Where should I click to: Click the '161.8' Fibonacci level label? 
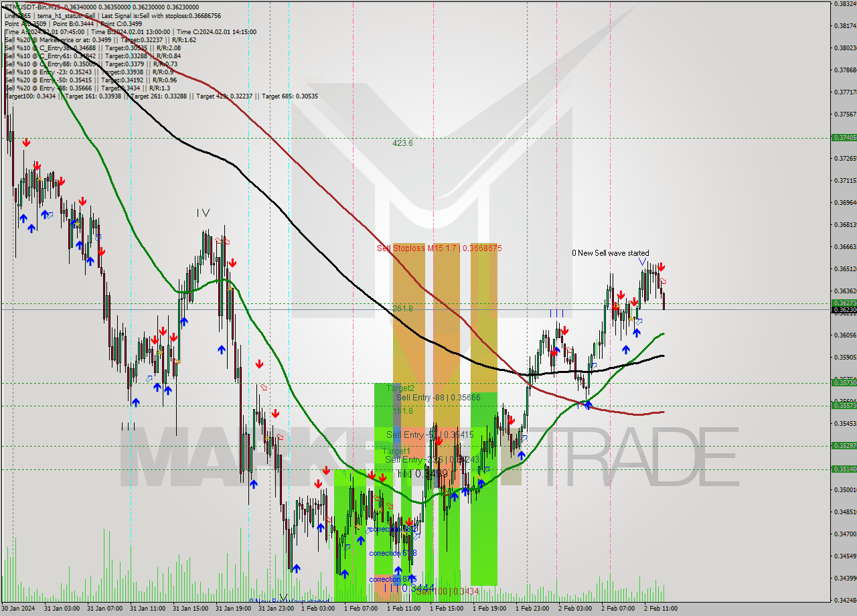402,410
